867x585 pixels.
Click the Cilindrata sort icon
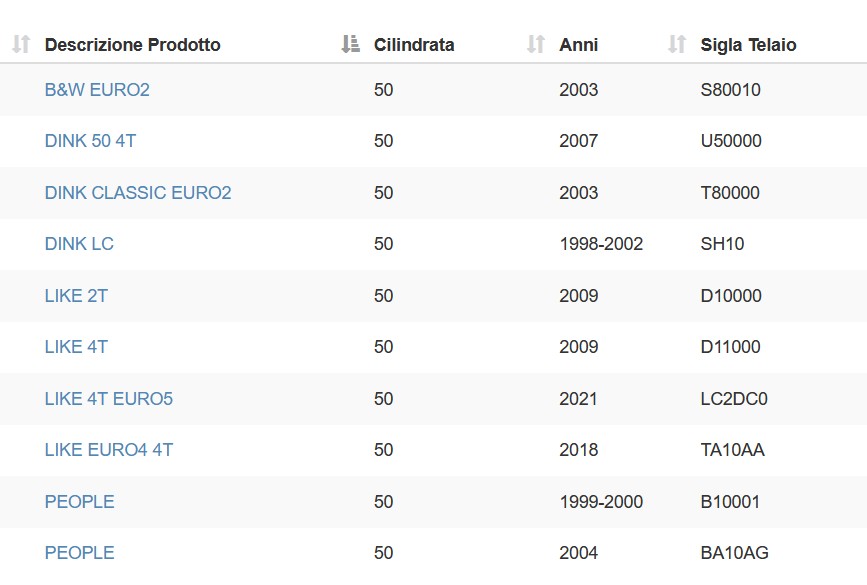click(351, 44)
